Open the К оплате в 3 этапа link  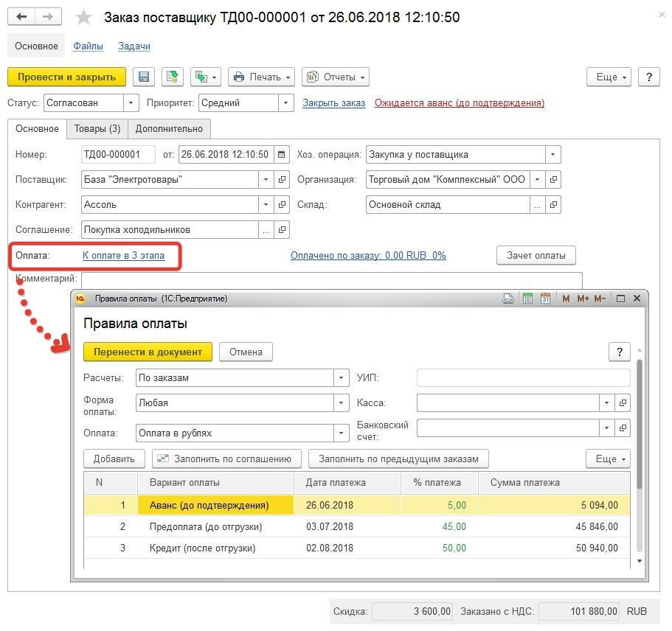[123, 255]
